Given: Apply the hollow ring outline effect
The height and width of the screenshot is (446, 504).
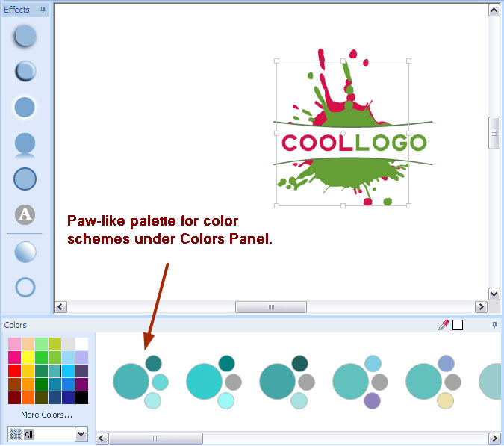Looking at the screenshot, I should pyautogui.click(x=25, y=287).
